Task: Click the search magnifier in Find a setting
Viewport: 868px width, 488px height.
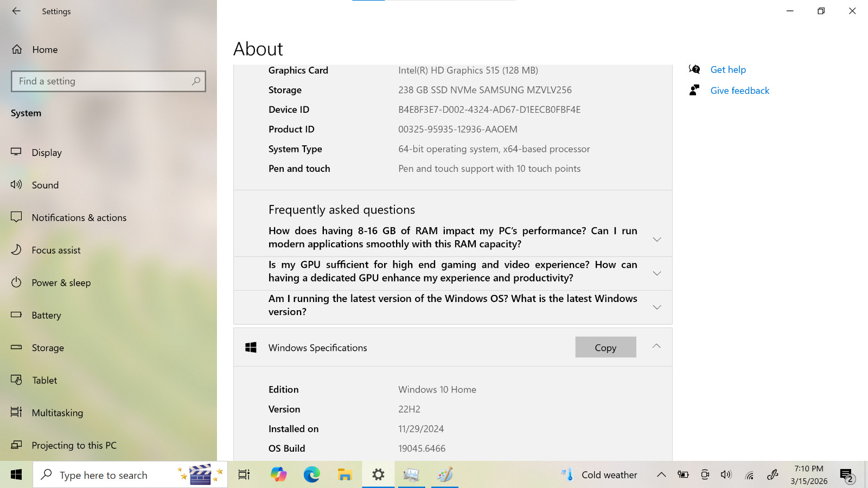Action: pyautogui.click(x=196, y=81)
